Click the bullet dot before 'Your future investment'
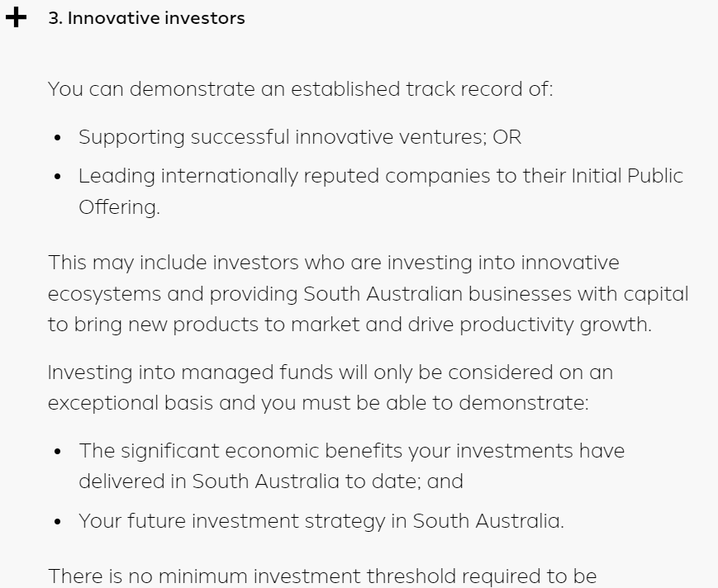 point(57,521)
